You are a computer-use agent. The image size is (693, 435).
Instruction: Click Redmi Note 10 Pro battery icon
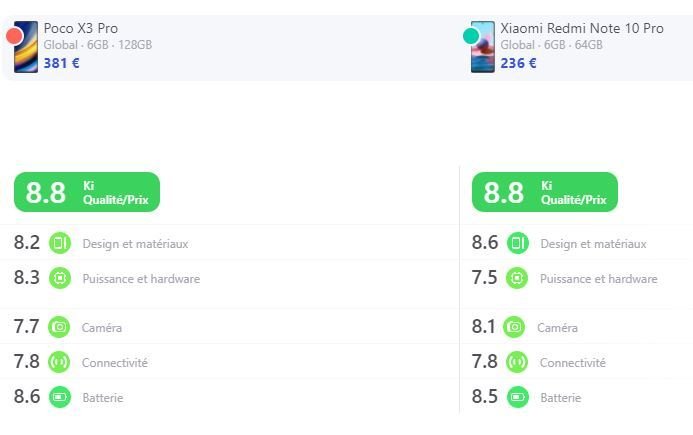pos(518,397)
